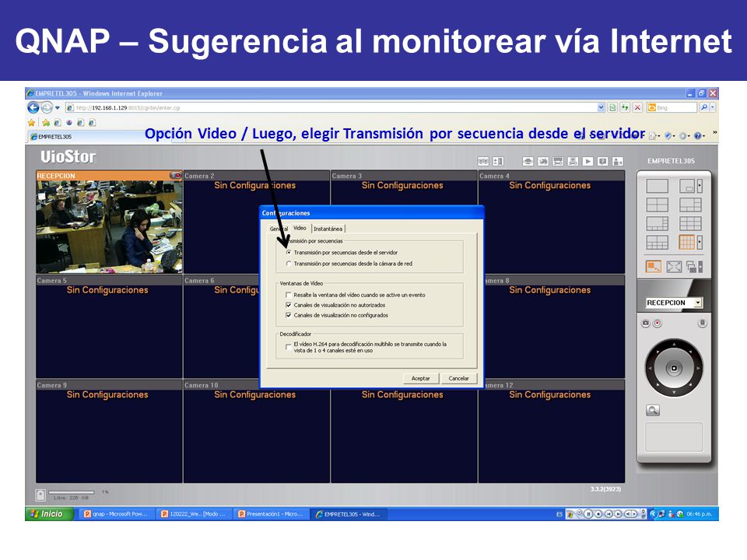The width and height of the screenshot is (747, 560).
Task: Click the RECEPCION camera live thumbnail
Action: 109,226
